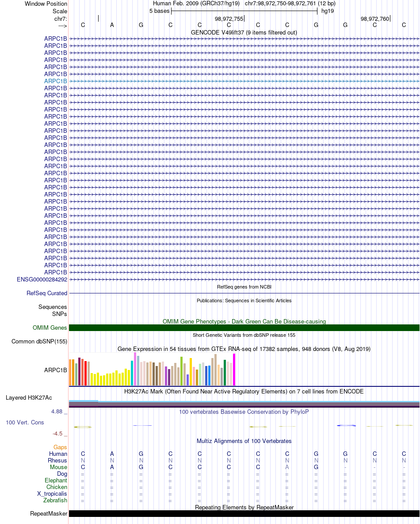Image resolution: width=420 pixels, height=524 pixels.
Task: Click the -4.5 lower conservation scale value
Action: tap(57, 433)
